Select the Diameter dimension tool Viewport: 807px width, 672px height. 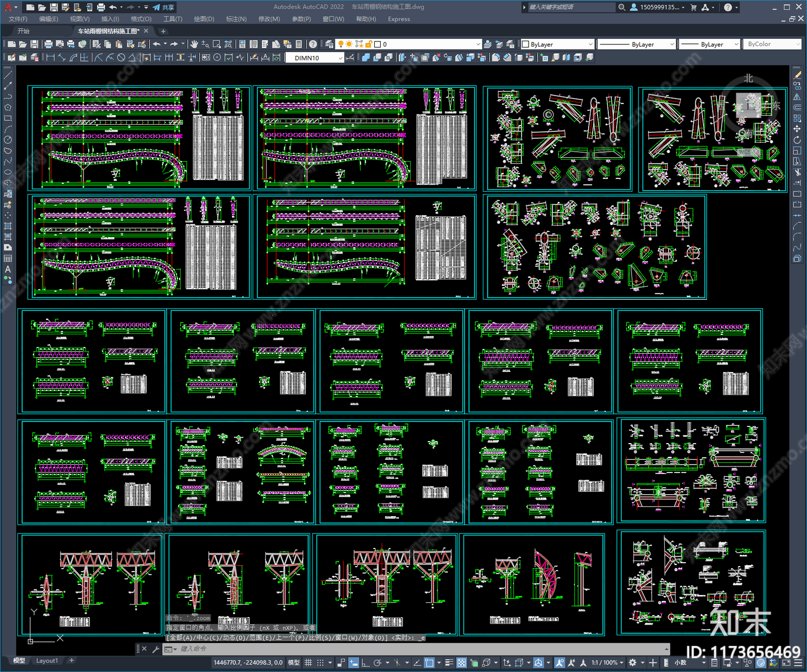coord(121,57)
